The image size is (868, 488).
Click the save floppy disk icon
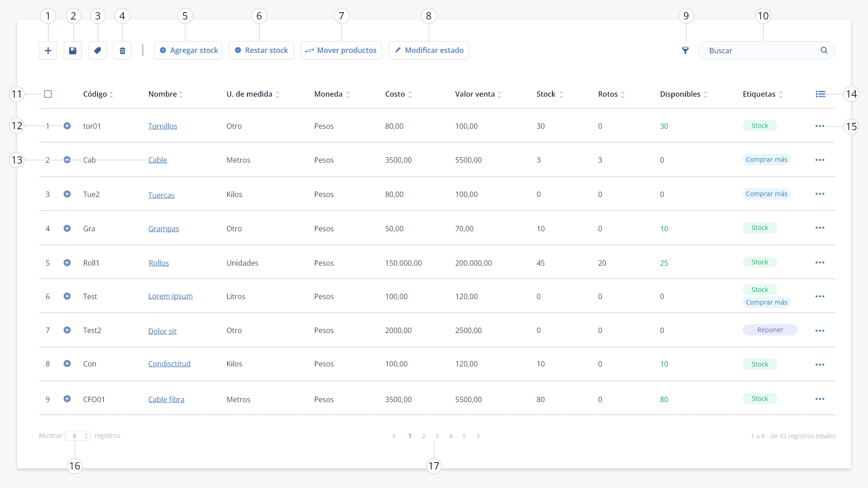tap(73, 51)
